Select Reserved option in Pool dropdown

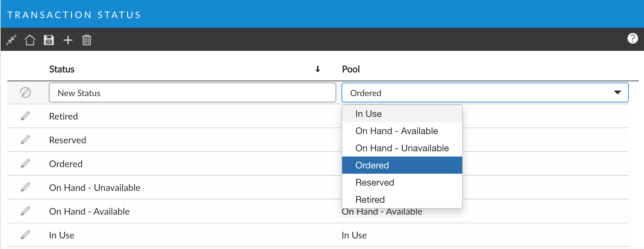[375, 183]
